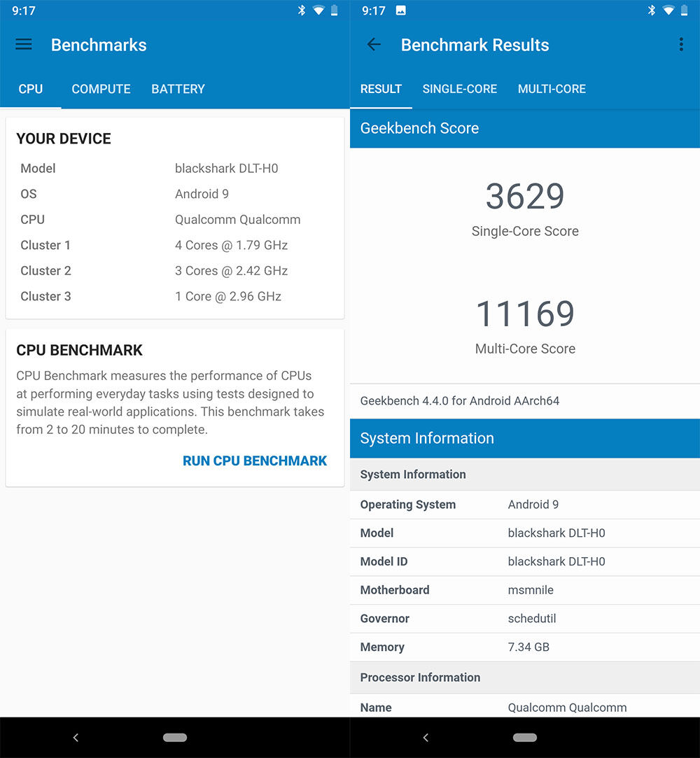
Task: Tap the Benchmark Results title
Action: [x=475, y=45]
